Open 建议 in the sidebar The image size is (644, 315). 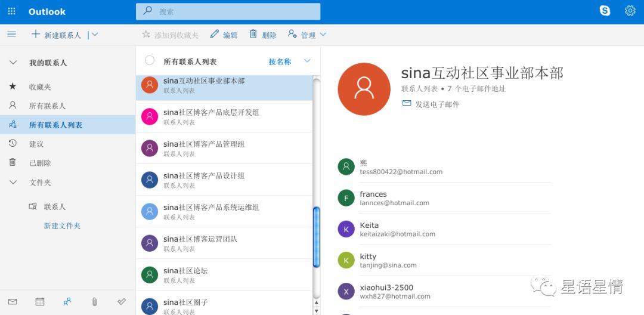pos(68,144)
